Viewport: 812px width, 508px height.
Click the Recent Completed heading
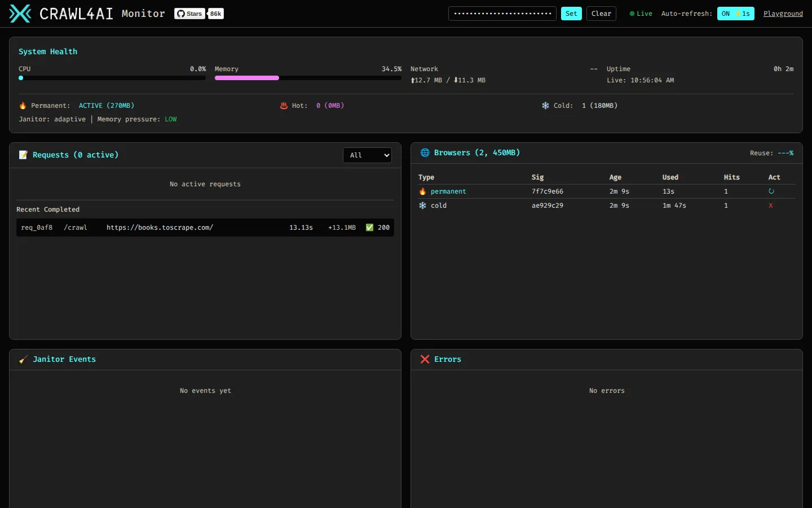(48, 209)
